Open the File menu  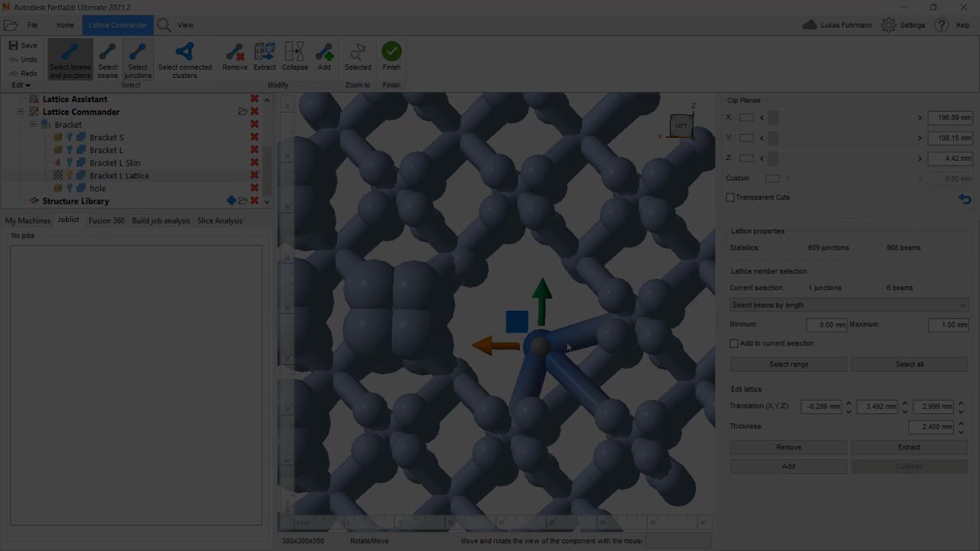click(x=33, y=25)
